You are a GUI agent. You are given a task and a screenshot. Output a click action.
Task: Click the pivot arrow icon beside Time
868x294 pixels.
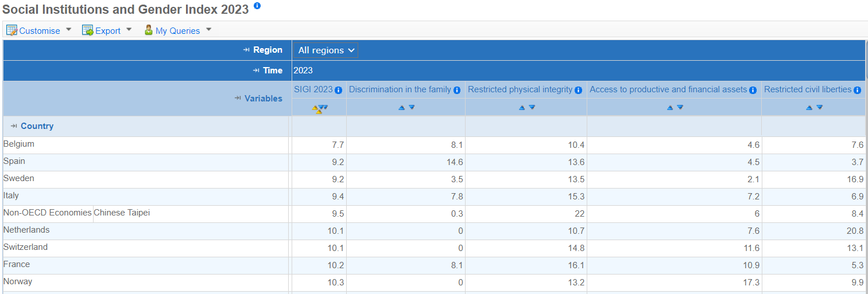(x=257, y=70)
